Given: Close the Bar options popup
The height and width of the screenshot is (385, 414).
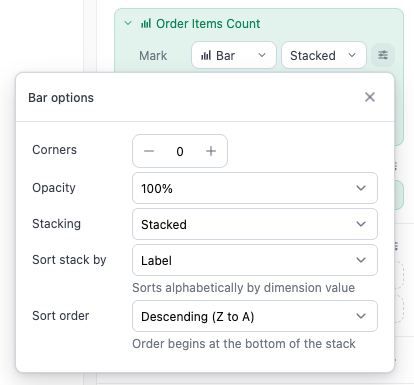Looking at the screenshot, I should [370, 97].
